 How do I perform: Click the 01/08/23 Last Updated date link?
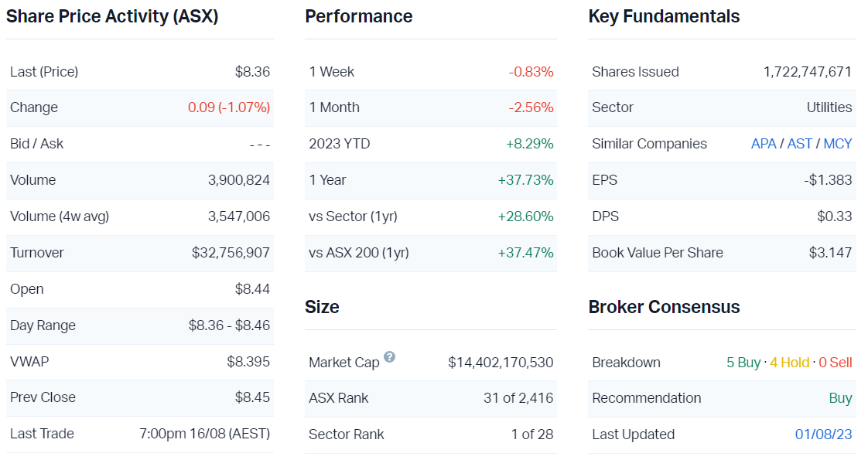pos(823,434)
